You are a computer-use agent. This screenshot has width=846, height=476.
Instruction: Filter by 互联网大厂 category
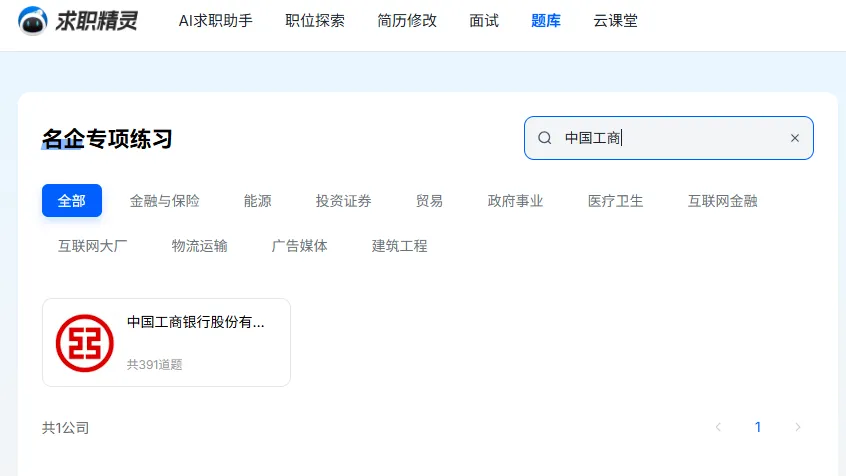click(x=92, y=246)
